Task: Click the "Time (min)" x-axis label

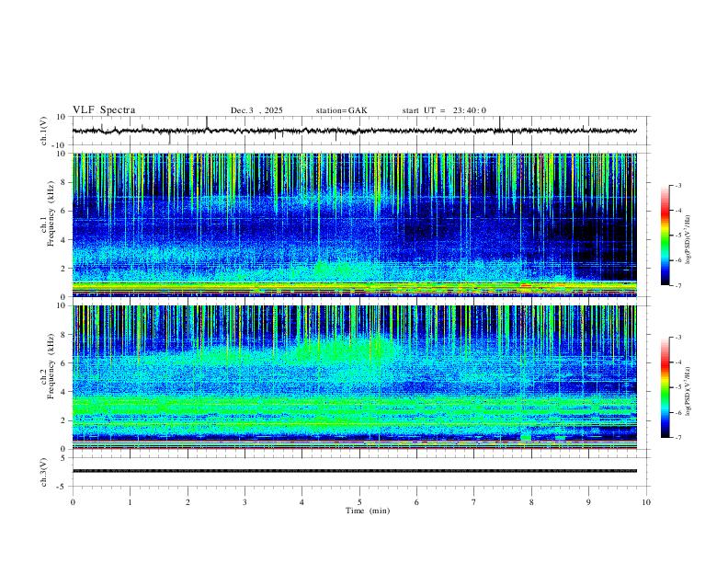Action: click(368, 511)
